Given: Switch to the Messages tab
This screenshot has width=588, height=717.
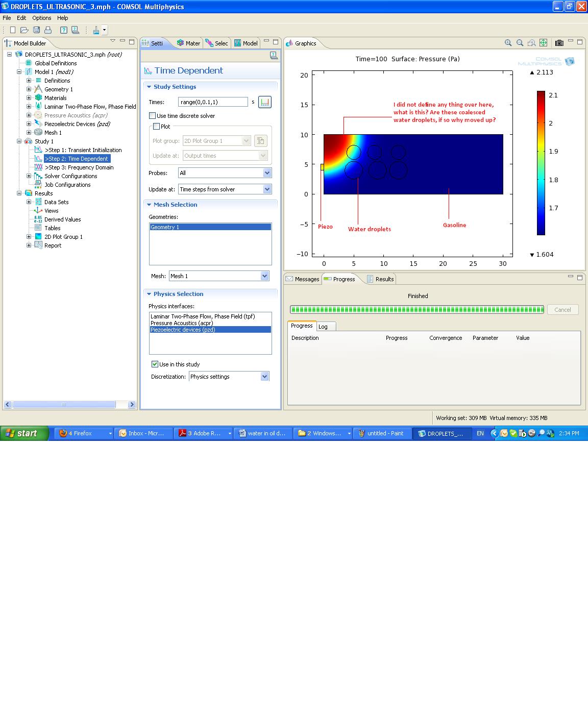Looking at the screenshot, I should (x=303, y=279).
